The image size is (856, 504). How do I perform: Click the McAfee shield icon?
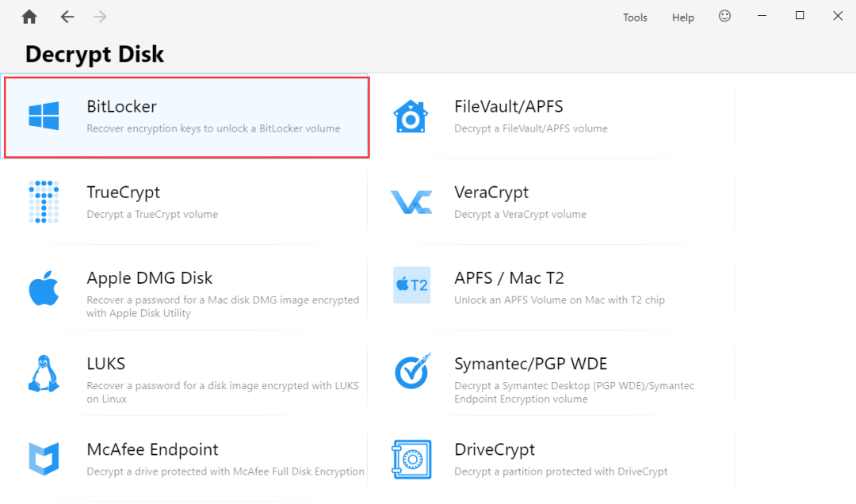[44, 459]
